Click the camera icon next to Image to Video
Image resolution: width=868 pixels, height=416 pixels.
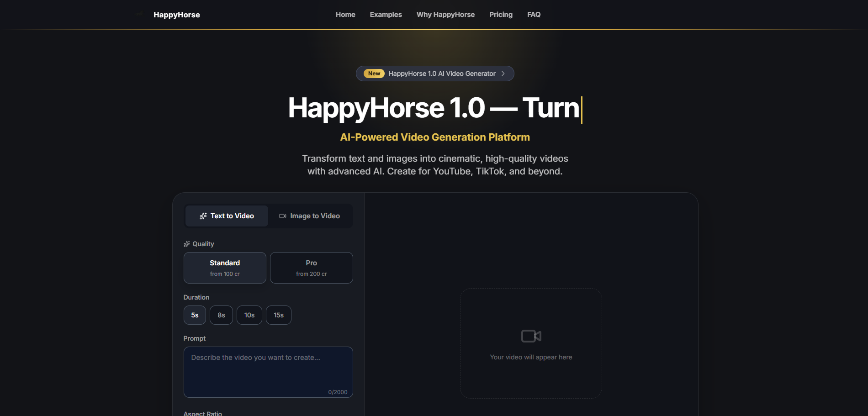[282, 216]
